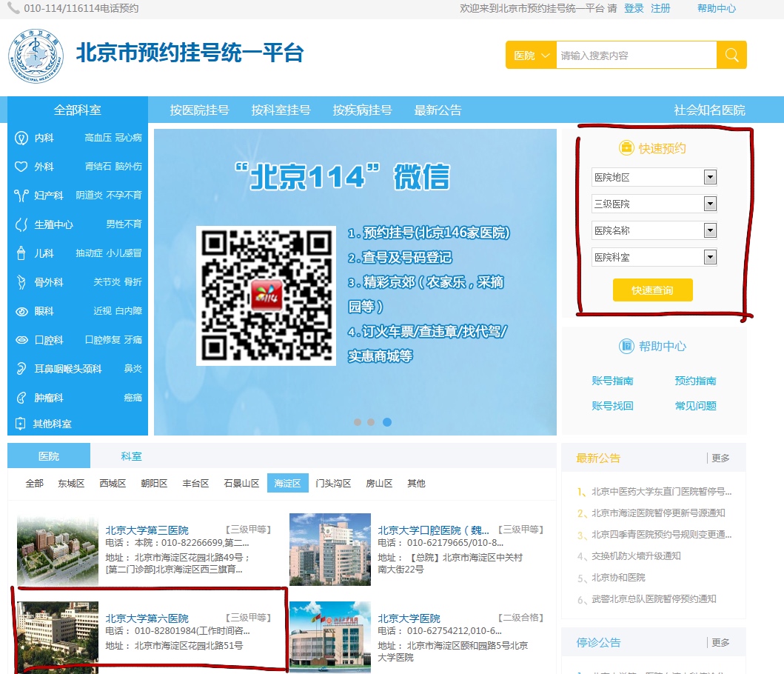The height and width of the screenshot is (674, 784).
Task: Click the 口腔科 mouth icon
Action: 21,340
